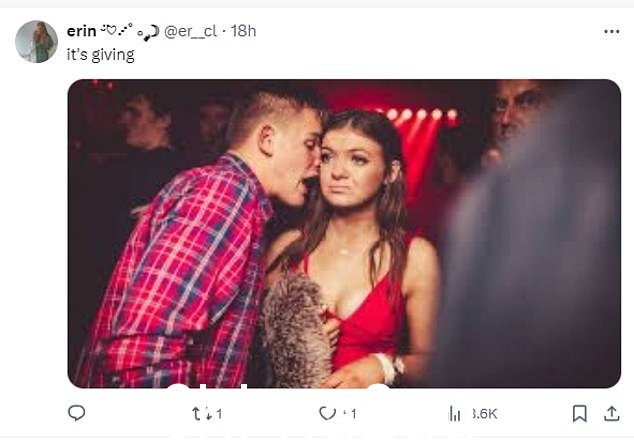Viewport: 634px width, 443px height.
Task: Open the @er__cl handle link
Action: coord(190,31)
